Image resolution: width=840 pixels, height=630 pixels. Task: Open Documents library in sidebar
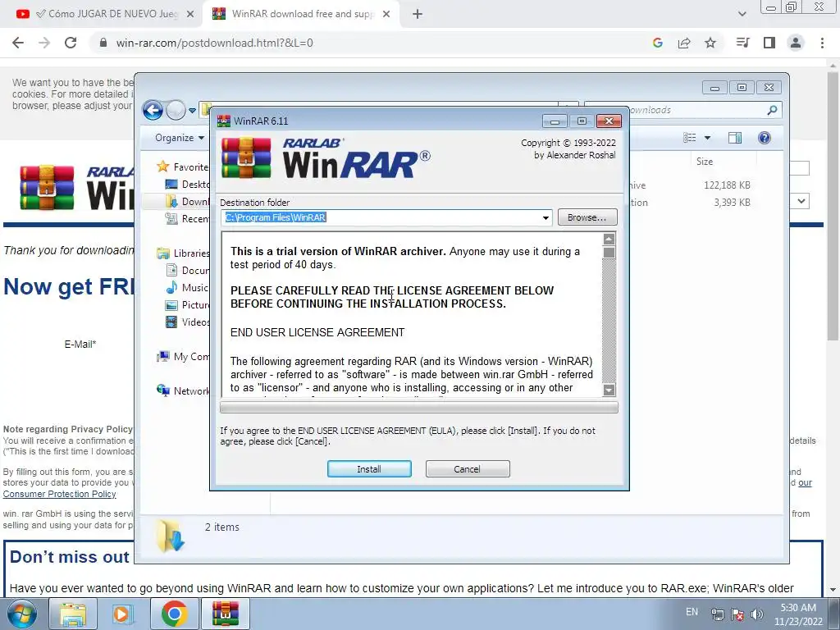(188, 271)
